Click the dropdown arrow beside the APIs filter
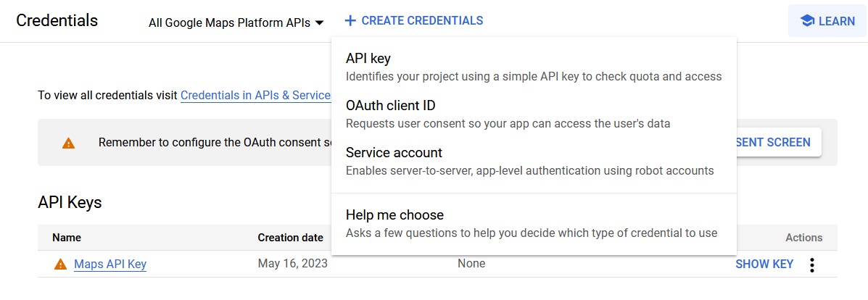The image size is (868, 300). coord(319,23)
